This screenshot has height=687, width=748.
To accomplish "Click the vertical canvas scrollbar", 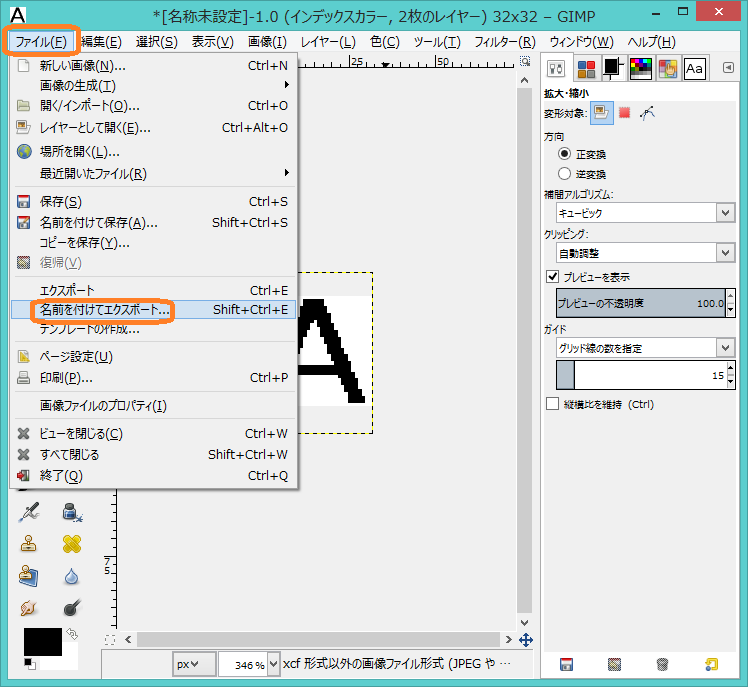I will pos(525,350).
